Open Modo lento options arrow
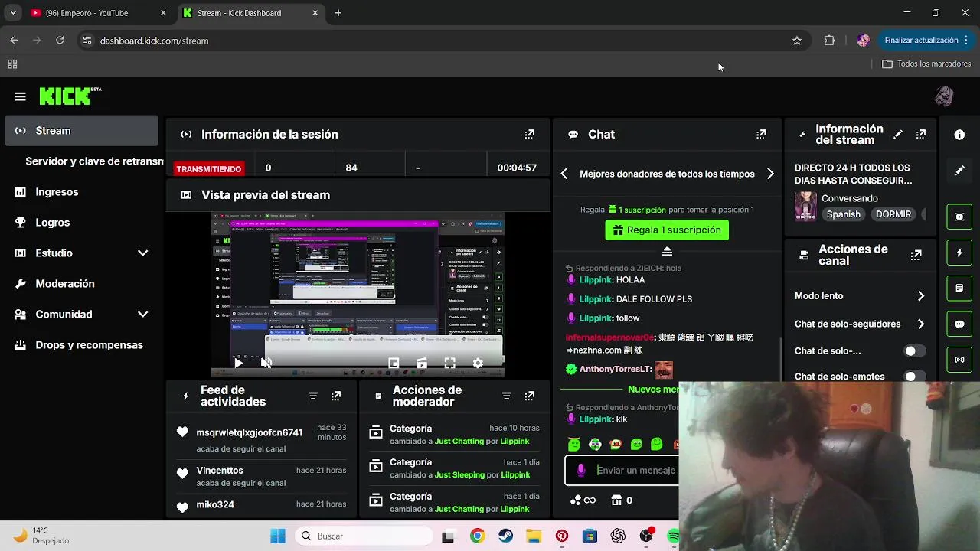Image resolution: width=980 pixels, height=551 pixels. pyautogui.click(x=921, y=296)
